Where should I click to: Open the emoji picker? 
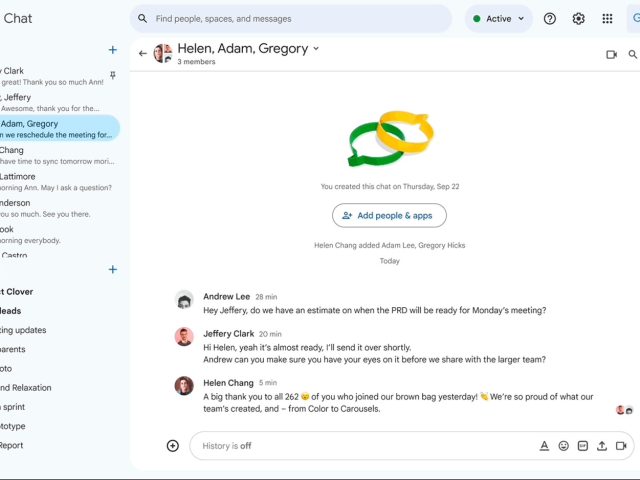563,446
